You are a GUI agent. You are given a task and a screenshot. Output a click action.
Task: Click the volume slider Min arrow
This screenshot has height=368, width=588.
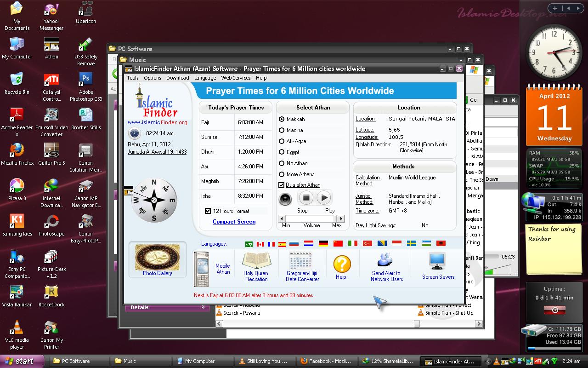point(282,218)
